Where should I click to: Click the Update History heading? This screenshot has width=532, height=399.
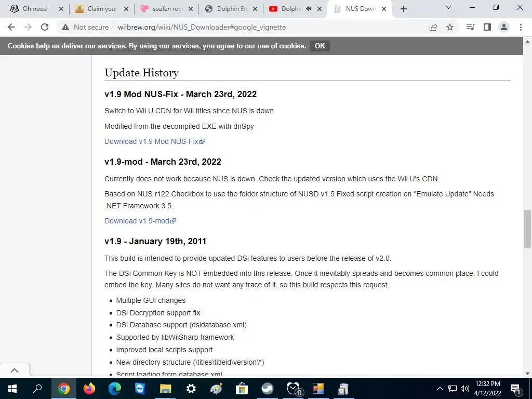141,73
